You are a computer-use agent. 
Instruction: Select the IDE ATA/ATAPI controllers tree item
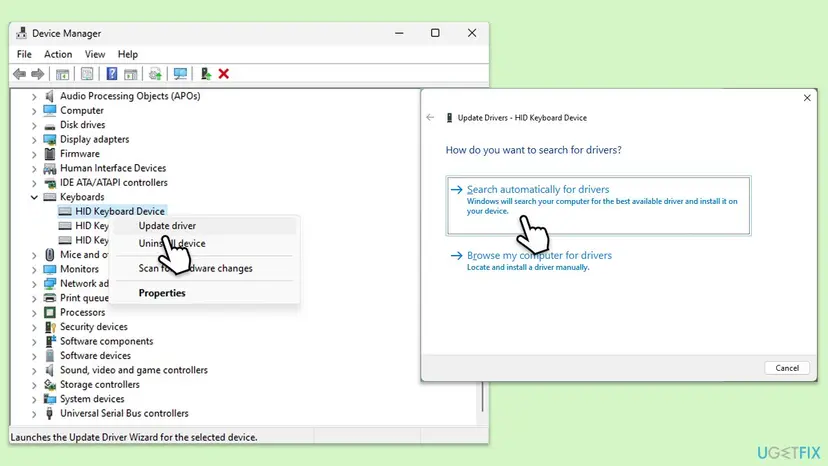pos(114,183)
